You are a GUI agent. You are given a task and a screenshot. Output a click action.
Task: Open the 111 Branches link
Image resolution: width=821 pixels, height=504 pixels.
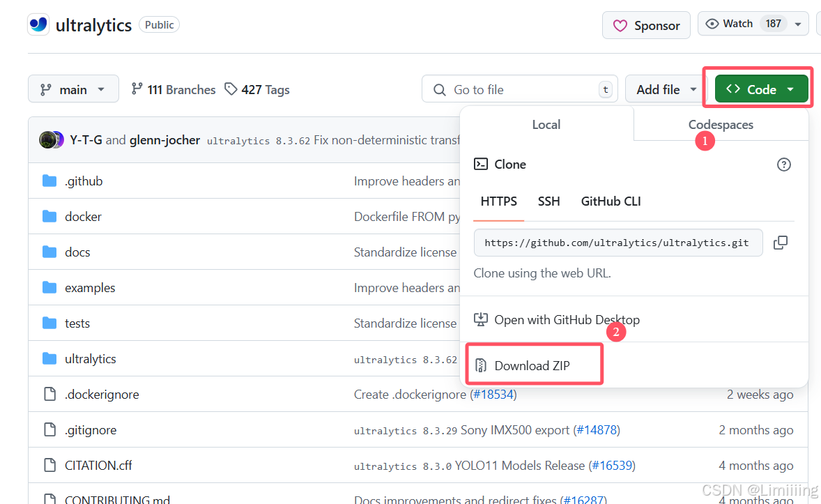[174, 90]
